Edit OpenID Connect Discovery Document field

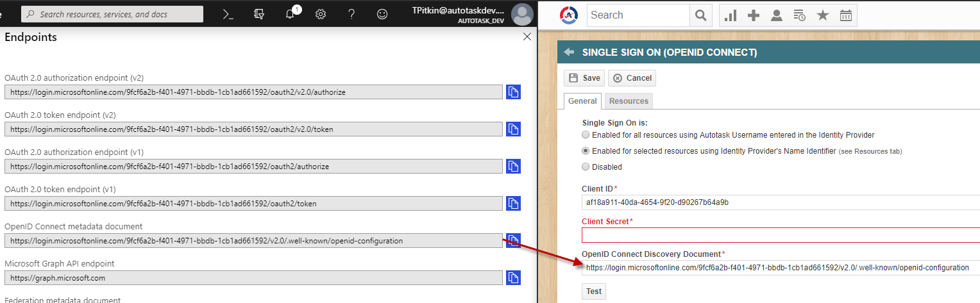point(781,268)
